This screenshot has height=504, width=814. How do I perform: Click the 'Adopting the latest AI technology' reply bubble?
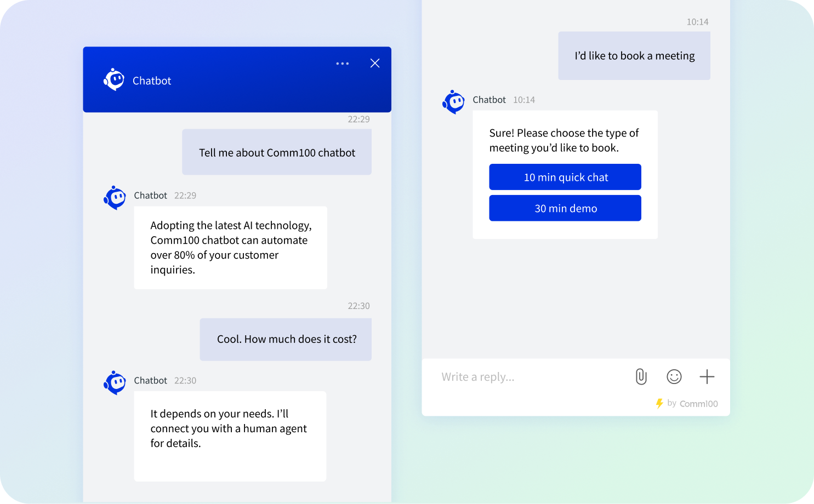(x=231, y=248)
